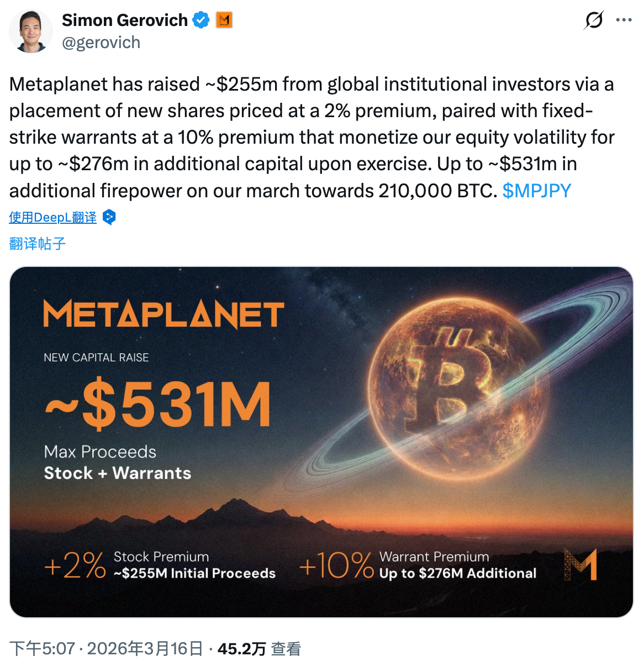Click the +10% Warrant Premium graphic
Viewport: 644px width, 672px height.
pyautogui.click(x=417, y=565)
